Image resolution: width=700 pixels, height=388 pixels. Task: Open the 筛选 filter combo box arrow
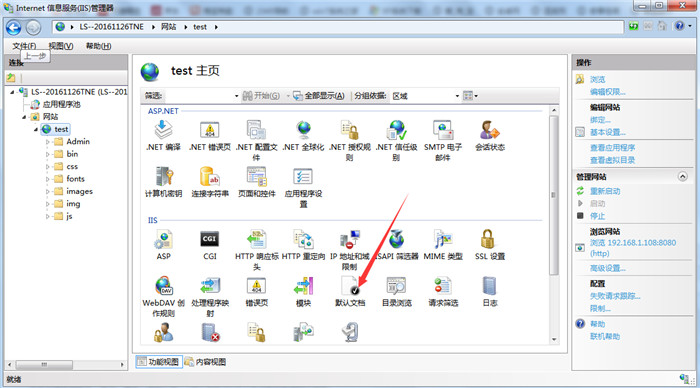point(237,96)
